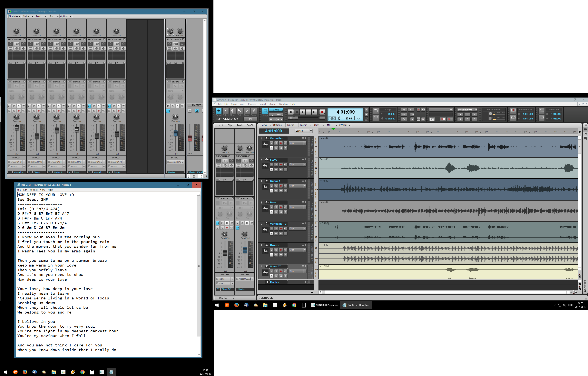The height and width of the screenshot is (376, 588).
Task: Pause the transport
Action: (x=308, y=112)
